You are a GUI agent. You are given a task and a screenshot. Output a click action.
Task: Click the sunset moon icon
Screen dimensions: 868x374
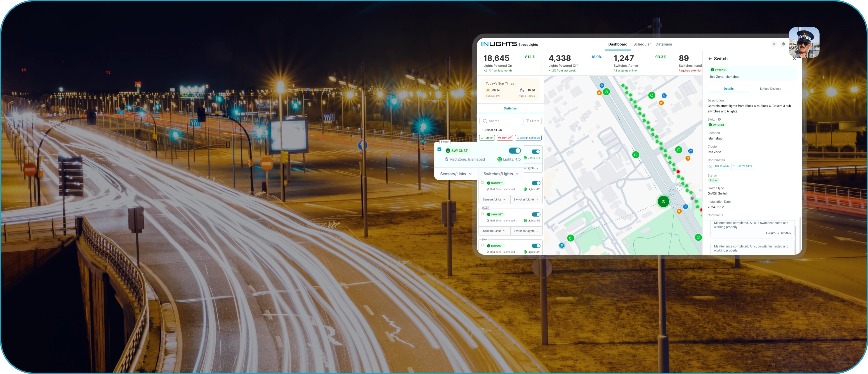522,90
